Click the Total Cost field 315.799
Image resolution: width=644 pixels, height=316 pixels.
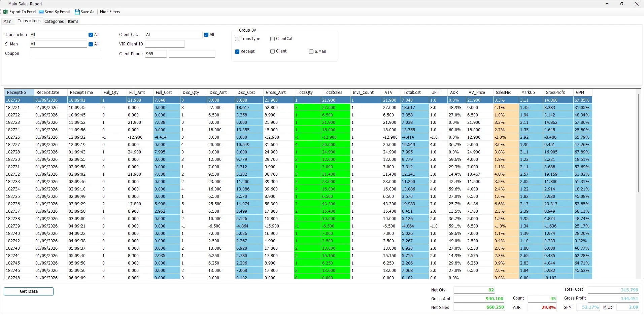point(613,290)
